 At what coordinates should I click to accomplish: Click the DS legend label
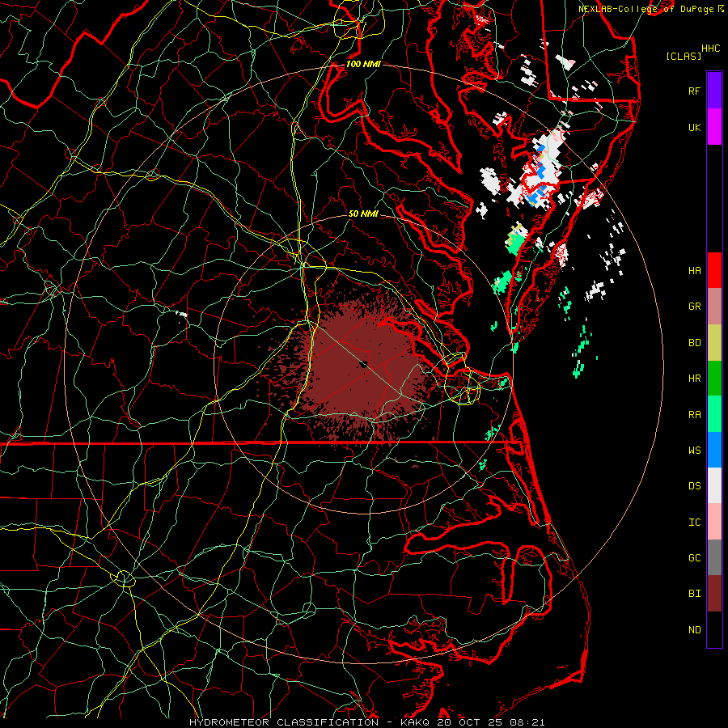click(694, 486)
